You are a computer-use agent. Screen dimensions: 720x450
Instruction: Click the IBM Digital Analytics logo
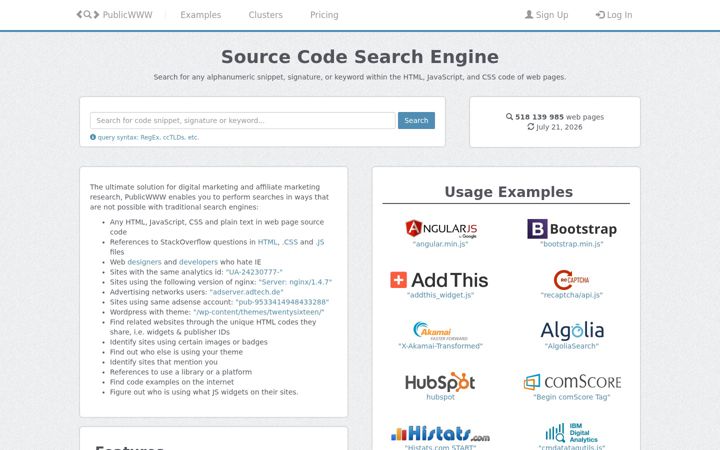click(572, 433)
